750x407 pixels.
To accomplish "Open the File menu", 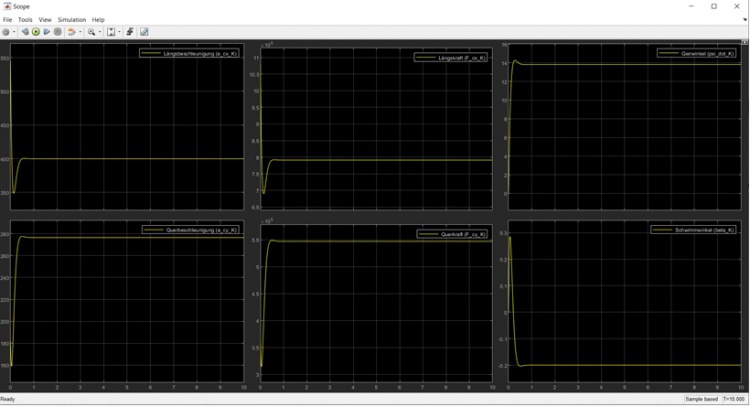I will coord(8,19).
